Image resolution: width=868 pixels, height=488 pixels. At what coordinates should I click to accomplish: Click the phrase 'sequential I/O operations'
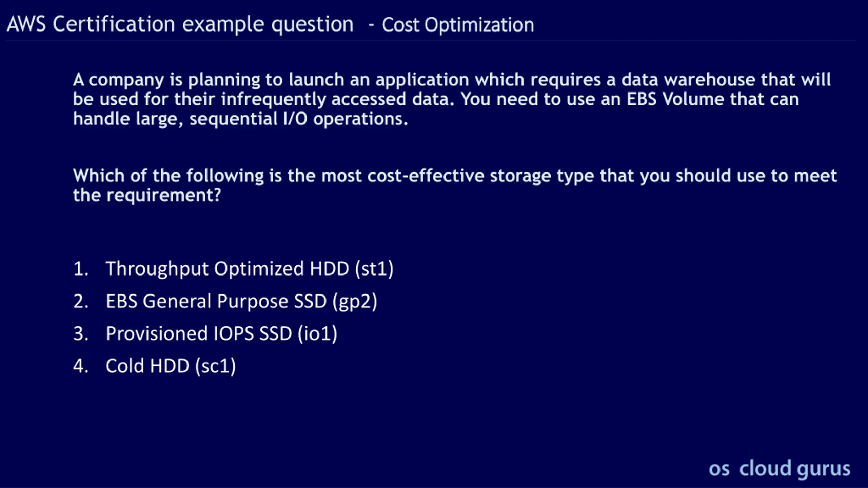299,119
